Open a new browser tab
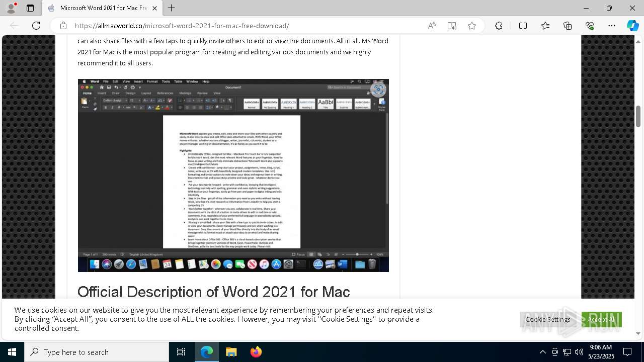 pyautogui.click(x=172, y=8)
